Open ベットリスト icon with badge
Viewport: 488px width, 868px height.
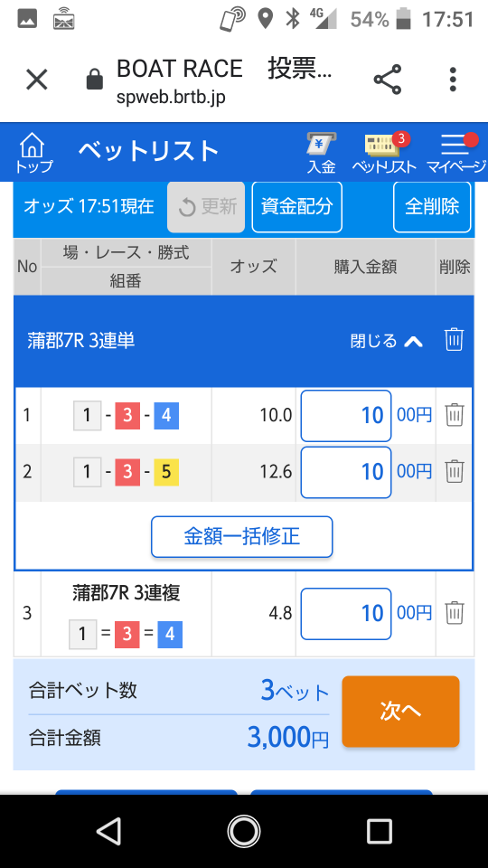(x=384, y=153)
